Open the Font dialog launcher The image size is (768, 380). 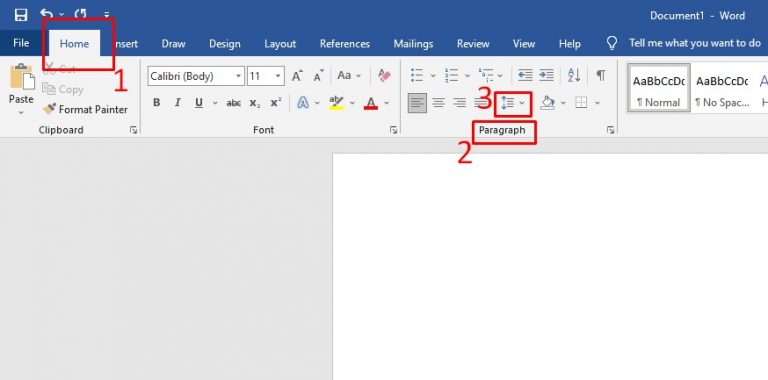[x=393, y=130]
